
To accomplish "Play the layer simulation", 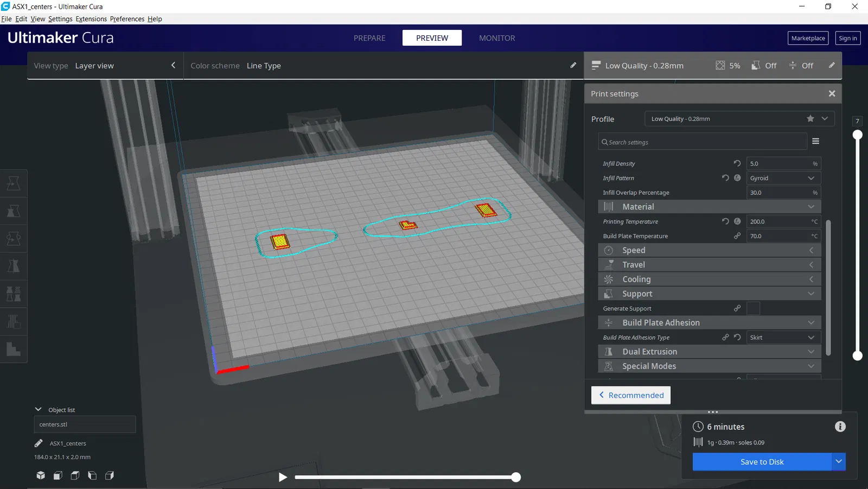I will click(x=283, y=477).
